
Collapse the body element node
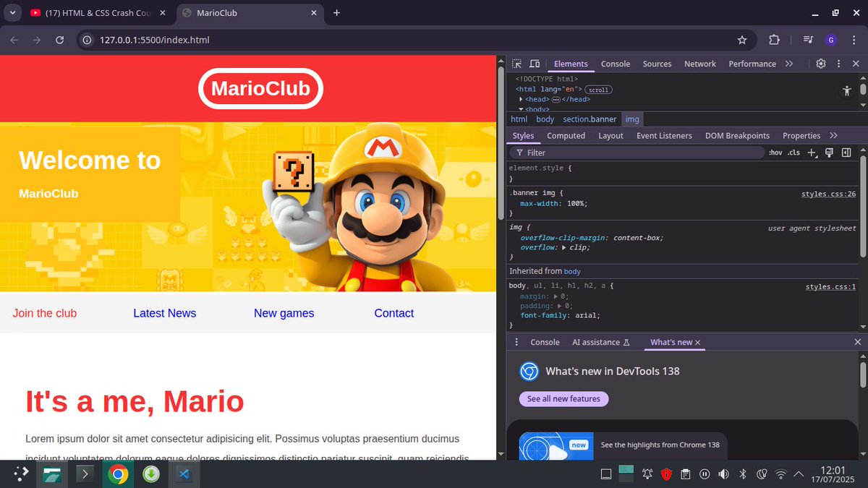[x=521, y=109]
